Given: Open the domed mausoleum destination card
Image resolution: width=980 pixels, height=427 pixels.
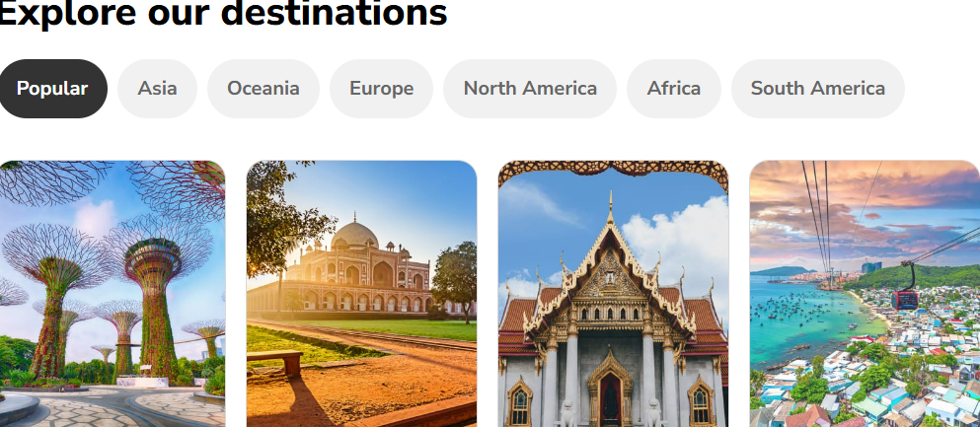Looking at the screenshot, I should click(361, 294).
